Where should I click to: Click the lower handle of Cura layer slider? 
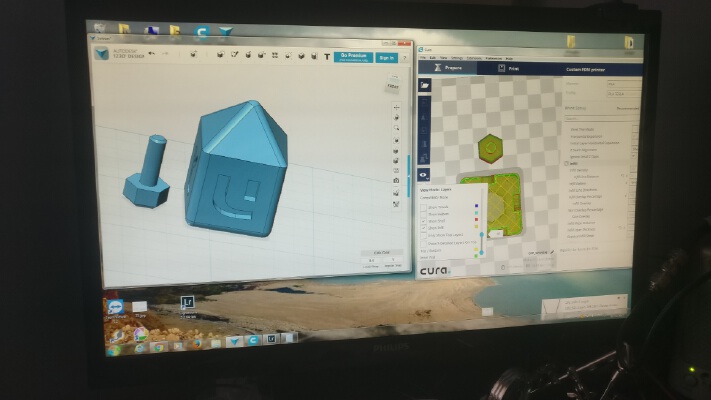(x=482, y=252)
